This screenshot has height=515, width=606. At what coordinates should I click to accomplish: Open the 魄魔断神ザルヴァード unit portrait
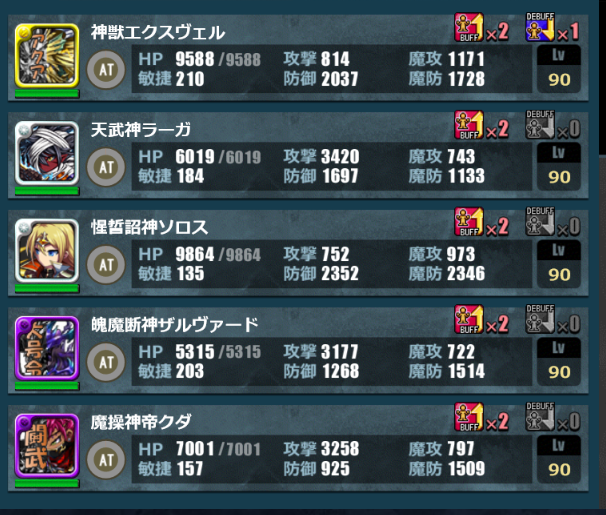47,348
